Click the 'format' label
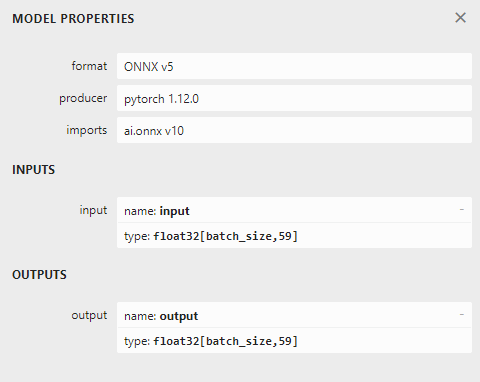Viewport: 480px width, 382px height. click(x=89, y=66)
